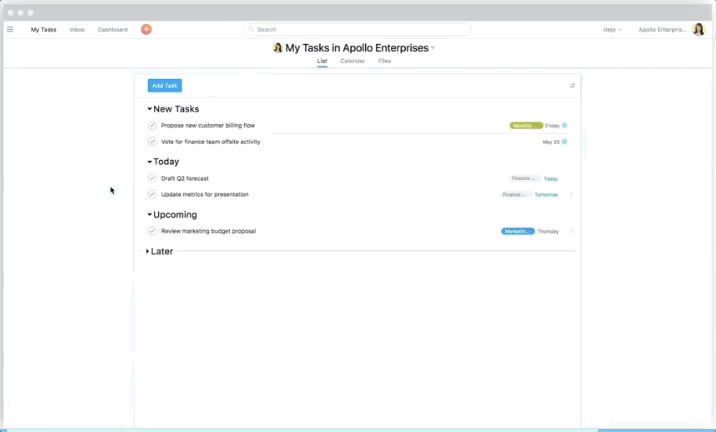
Task: Open the user profile avatar
Action: (x=698, y=29)
